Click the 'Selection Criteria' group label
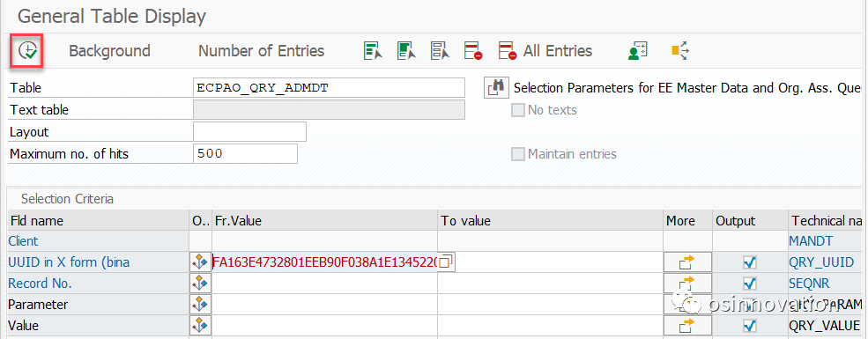The width and height of the screenshot is (868, 339). pos(67,198)
